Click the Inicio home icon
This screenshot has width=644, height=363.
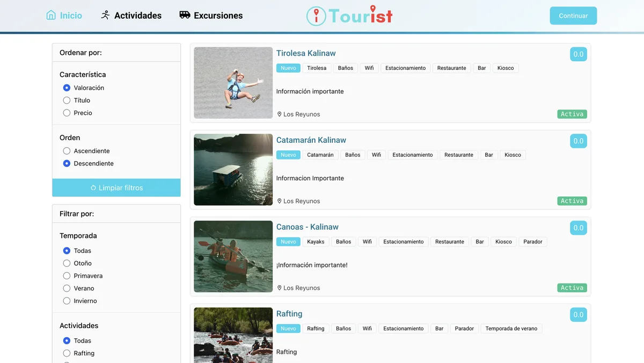point(51,15)
